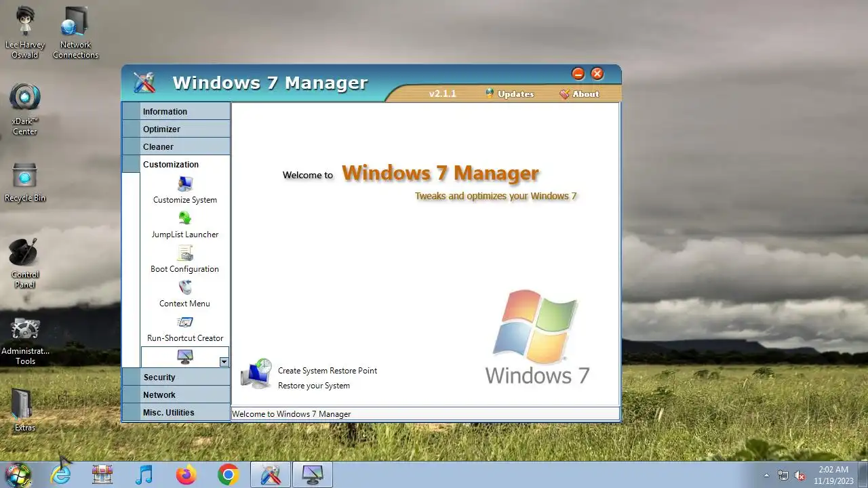Show hidden tray icons arrow
This screenshot has width=868, height=488.
point(766,475)
